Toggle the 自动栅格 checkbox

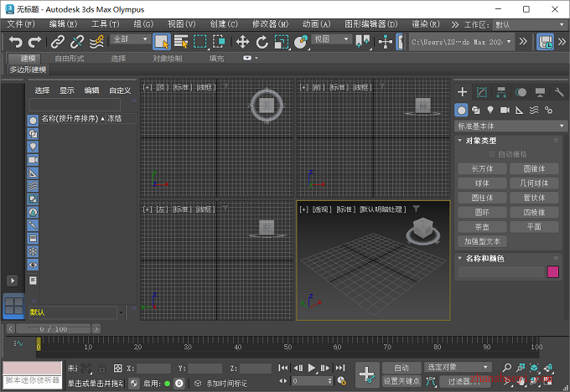(x=492, y=154)
